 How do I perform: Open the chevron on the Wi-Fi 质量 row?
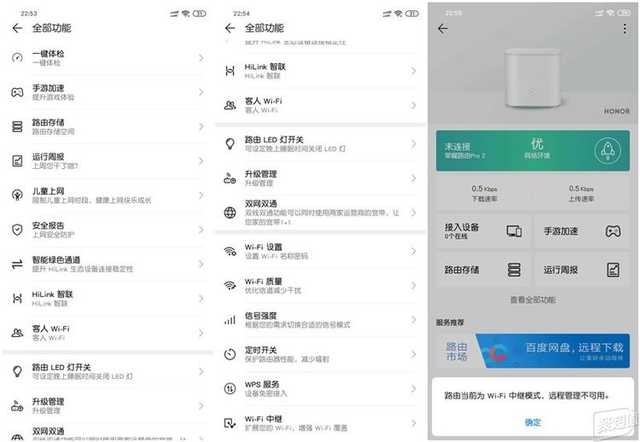pos(413,285)
